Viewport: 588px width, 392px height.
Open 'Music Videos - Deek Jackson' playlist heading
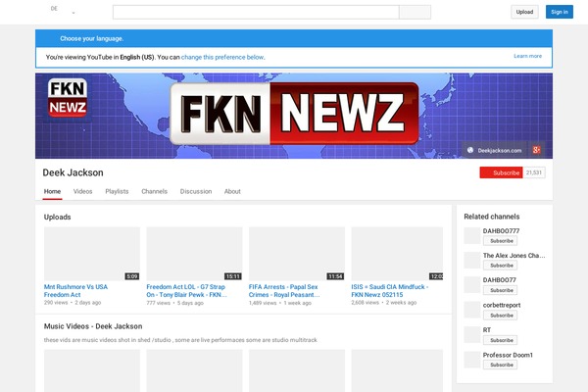coord(93,326)
